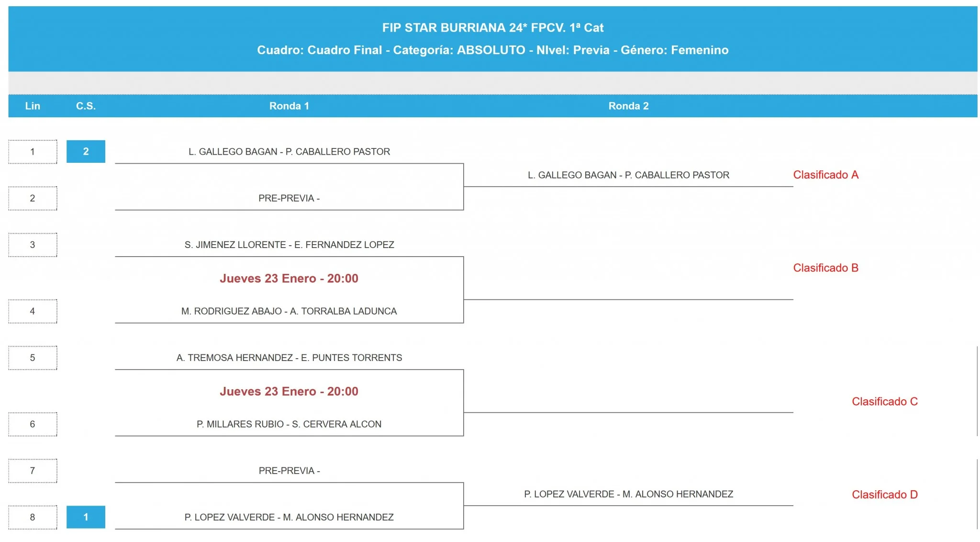Click seed badge 2 beside Gallego Bagan
Viewport: 980px width, 542px height.
86,151
